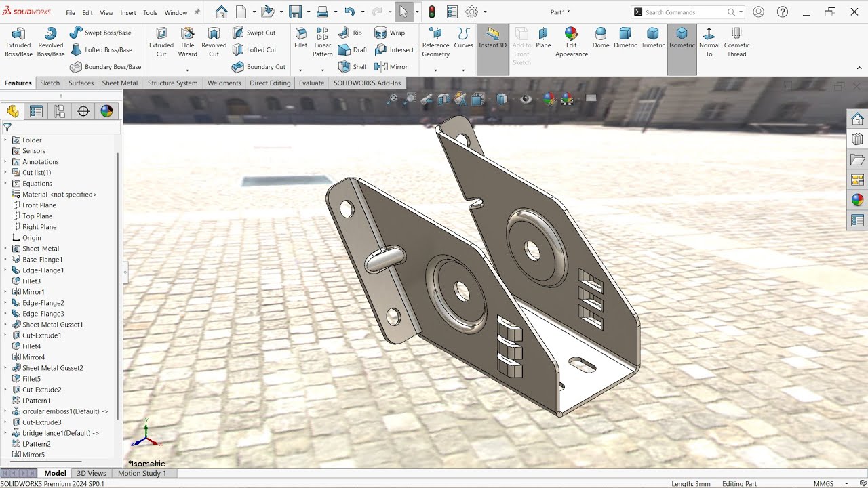868x488 pixels.
Task: Select the Intersect tool
Action: 394,49
